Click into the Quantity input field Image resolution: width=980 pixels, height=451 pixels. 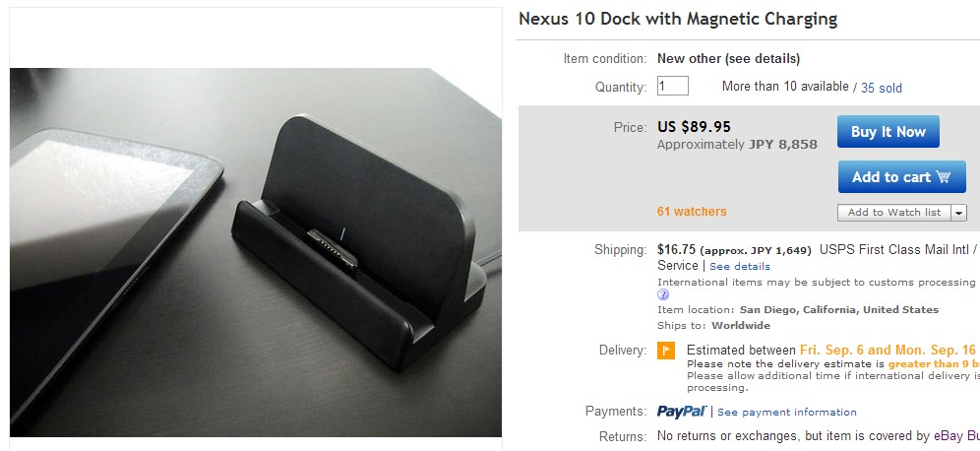tap(673, 87)
